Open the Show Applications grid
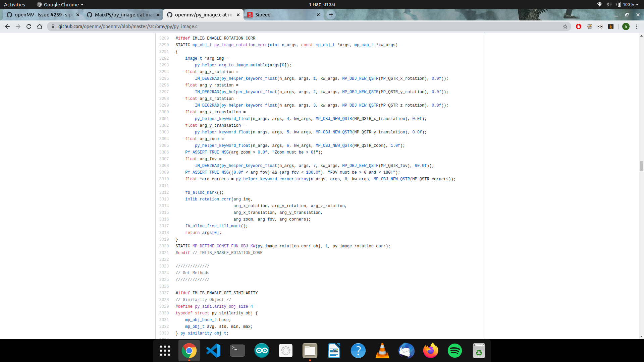 pos(165,351)
